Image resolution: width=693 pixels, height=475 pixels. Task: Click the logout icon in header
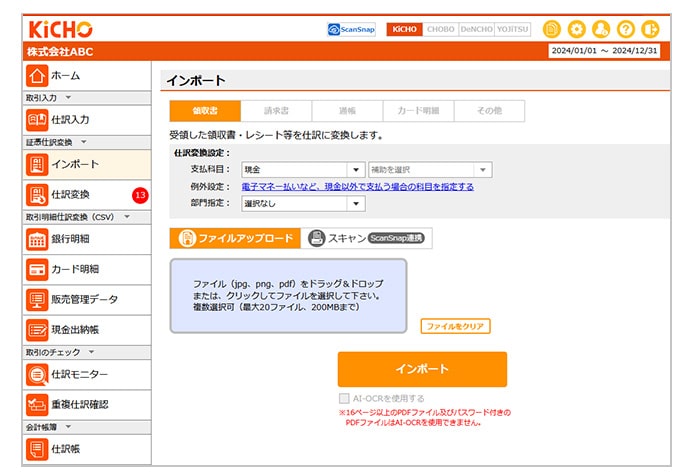(652, 29)
